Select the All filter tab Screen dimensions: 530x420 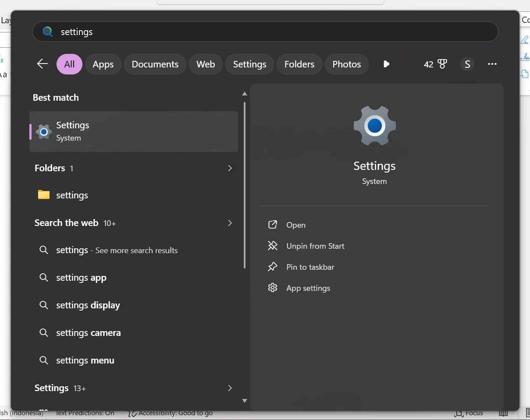pos(69,64)
